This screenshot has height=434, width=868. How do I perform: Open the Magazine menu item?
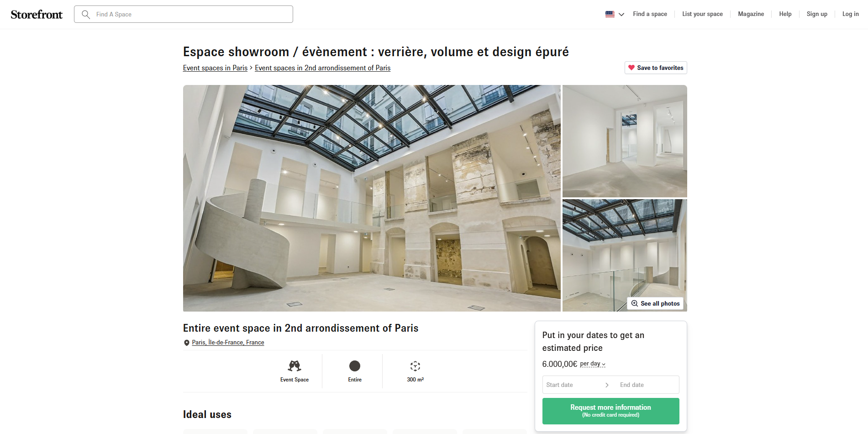[751, 14]
